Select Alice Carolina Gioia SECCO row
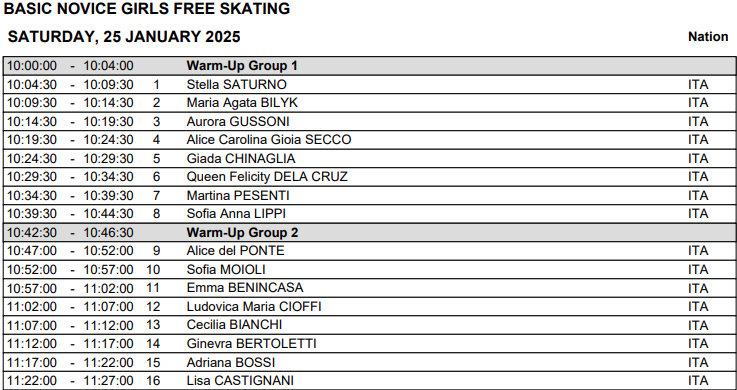Screen dimensions: 737x390 pos(369,140)
